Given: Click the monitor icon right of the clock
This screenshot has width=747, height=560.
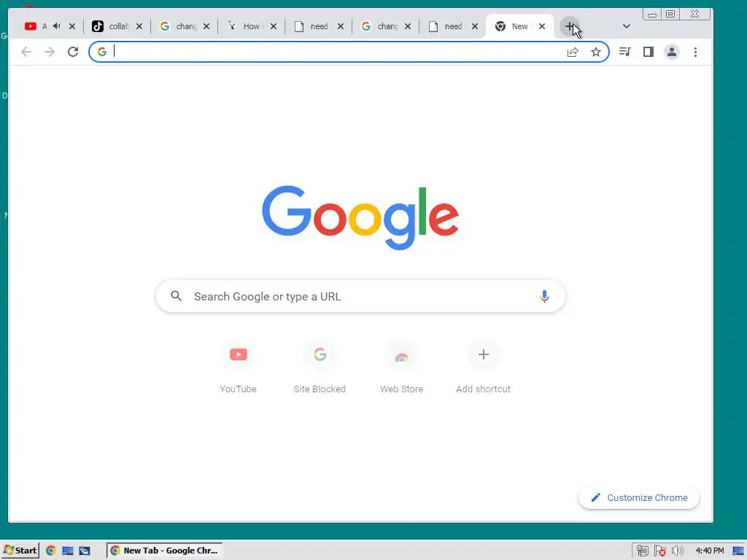Looking at the screenshot, I should point(738,551).
